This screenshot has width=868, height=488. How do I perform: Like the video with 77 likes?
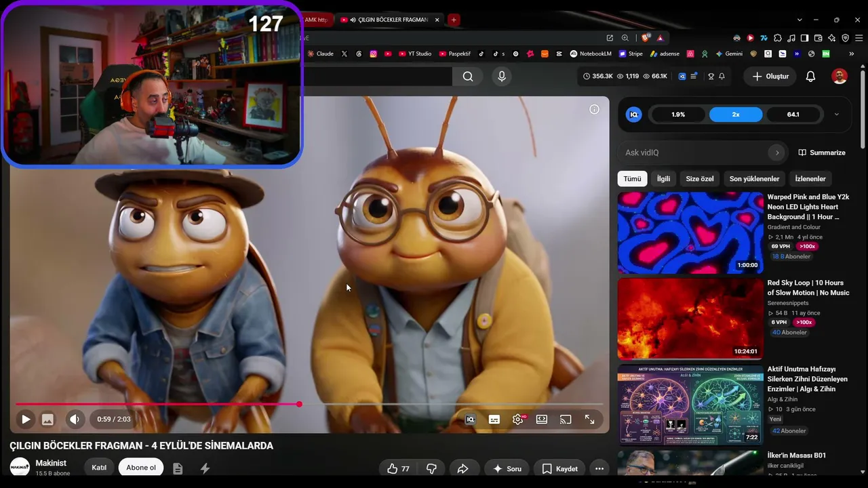398,468
